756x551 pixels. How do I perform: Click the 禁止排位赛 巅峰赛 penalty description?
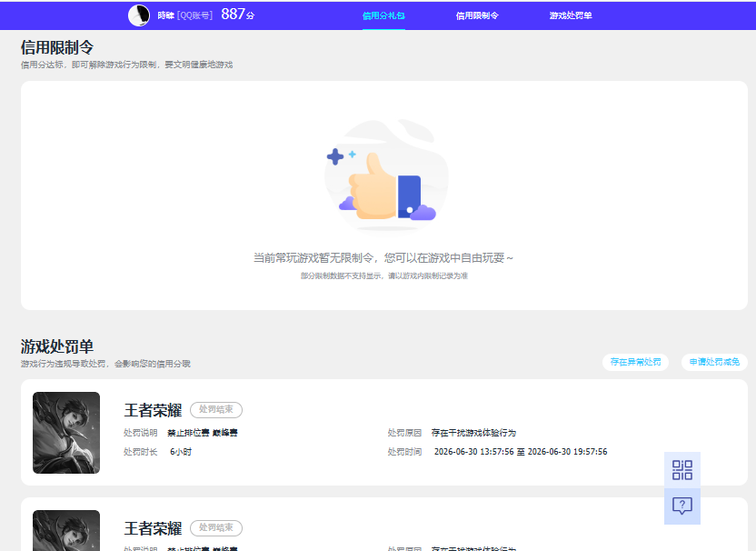point(203,433)
